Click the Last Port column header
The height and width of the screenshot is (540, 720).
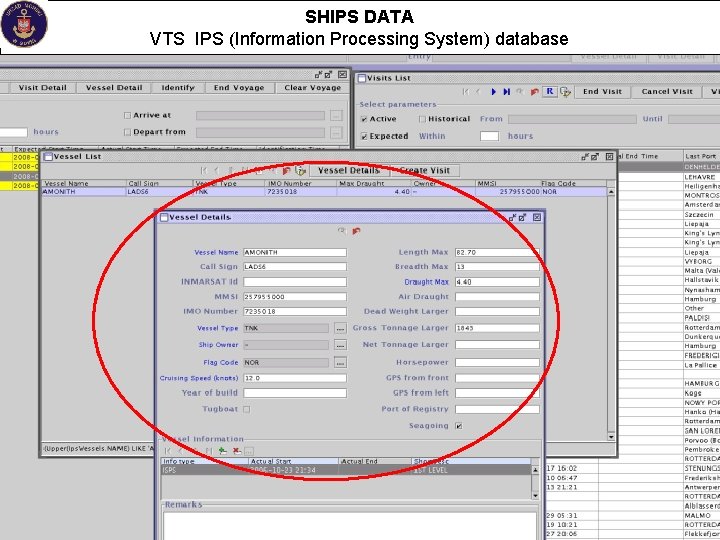click(x=701, y=157)
